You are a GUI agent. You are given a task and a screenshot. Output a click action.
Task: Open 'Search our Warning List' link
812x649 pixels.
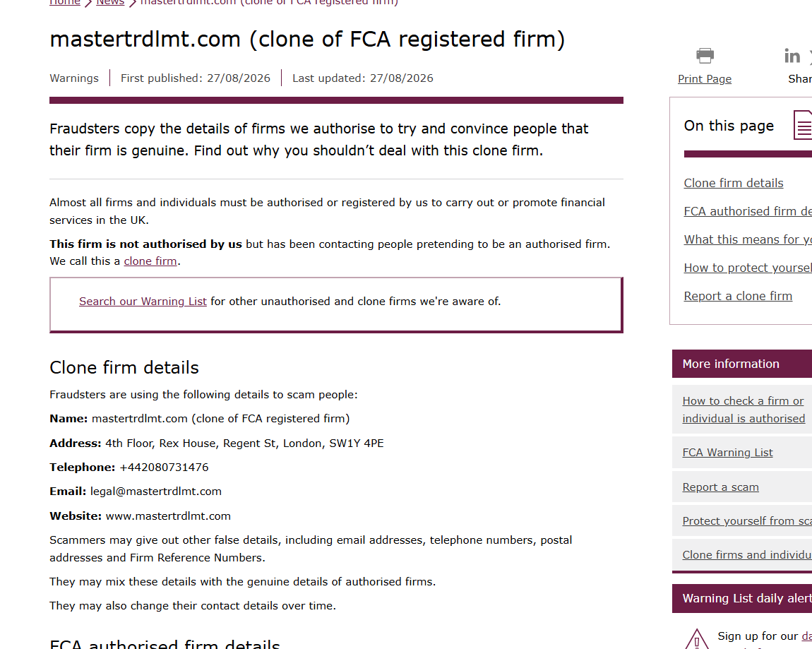coord(143,302)
